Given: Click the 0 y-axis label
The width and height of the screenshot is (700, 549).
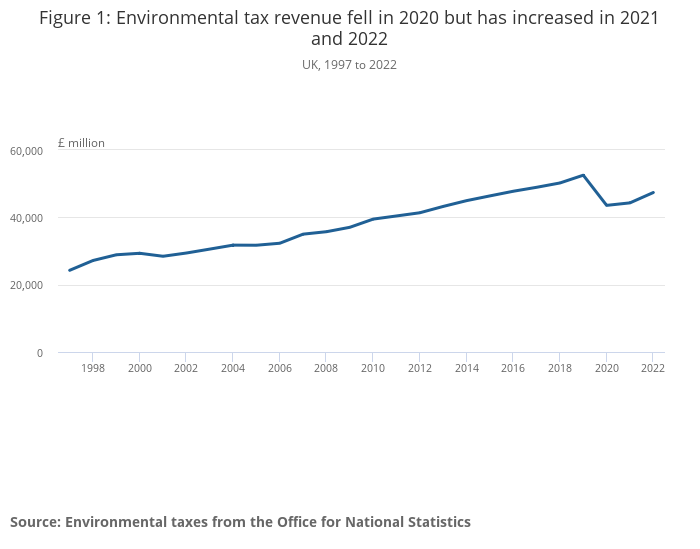Looking at the screenshot, I should (x=40, y=353).
